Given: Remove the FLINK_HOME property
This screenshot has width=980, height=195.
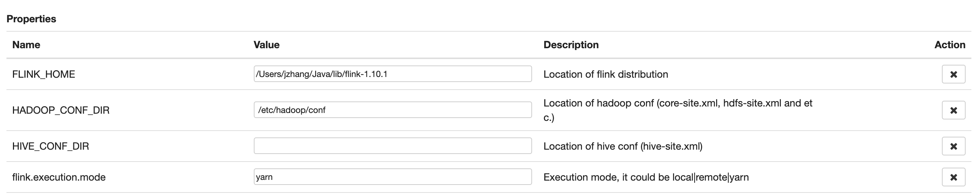Looking at the screenshot, I should 953,74.
